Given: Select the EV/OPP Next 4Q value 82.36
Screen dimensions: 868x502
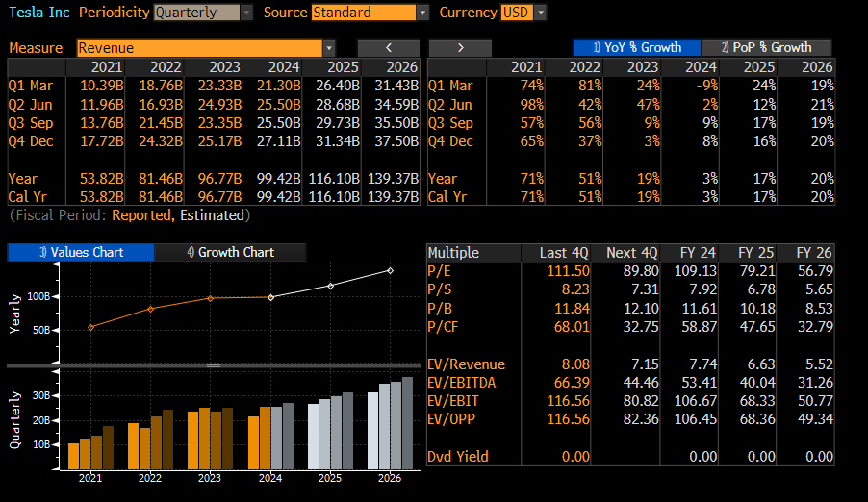Looking at the screenshot, I should coord(641,419).
